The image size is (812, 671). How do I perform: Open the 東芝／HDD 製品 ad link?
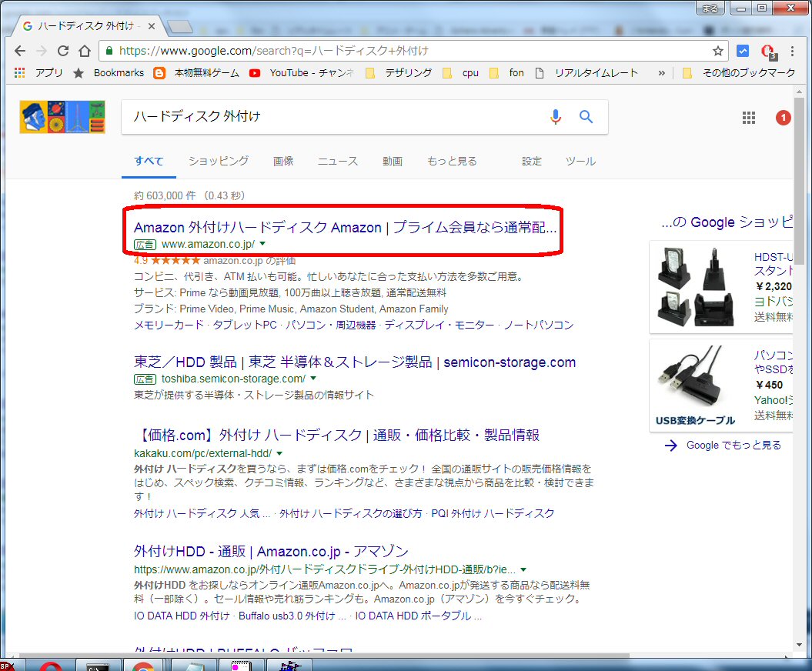click(x=355, y=362)
